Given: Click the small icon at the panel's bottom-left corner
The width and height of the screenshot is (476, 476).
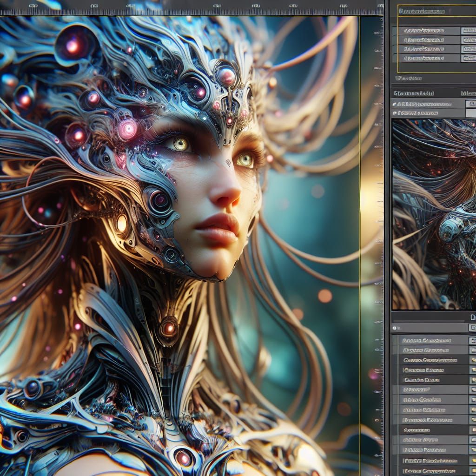Looking at the screenshot, I should [394, 327].
